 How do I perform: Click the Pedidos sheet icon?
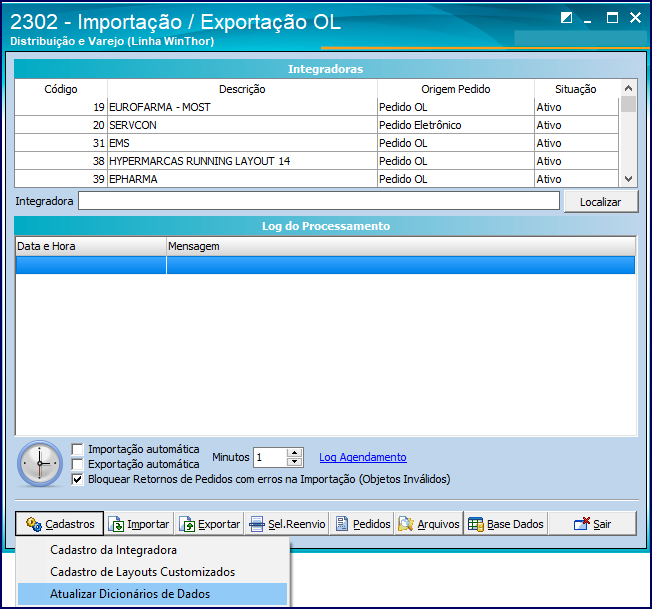point(342,524)
